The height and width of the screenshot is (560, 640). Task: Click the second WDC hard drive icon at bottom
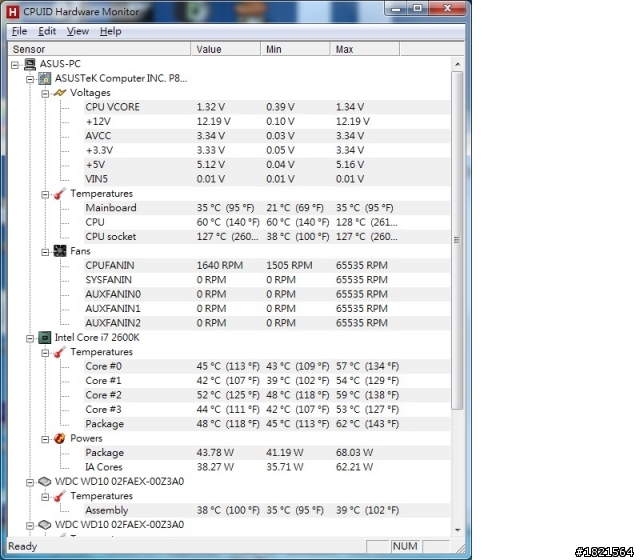[x=44, y=524]
